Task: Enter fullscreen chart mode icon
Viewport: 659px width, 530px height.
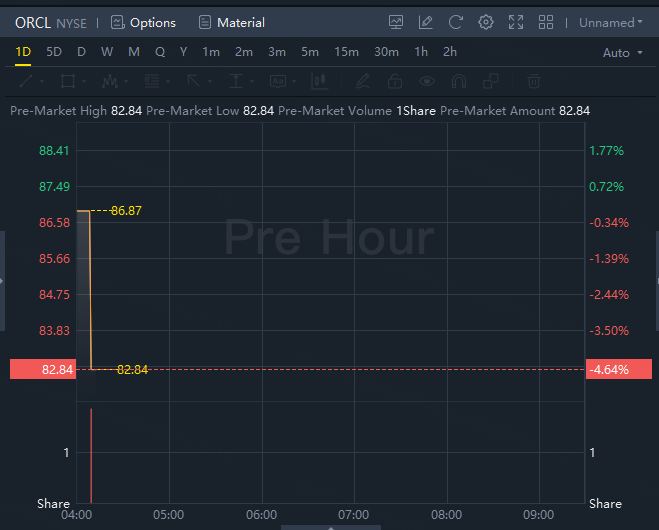Action: [x=516, y=22]
